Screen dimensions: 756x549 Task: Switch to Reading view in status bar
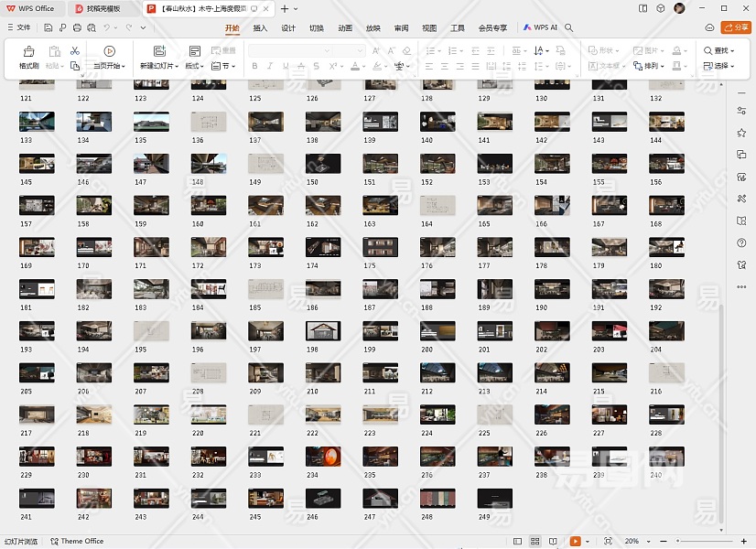click(x=555, y=541)
